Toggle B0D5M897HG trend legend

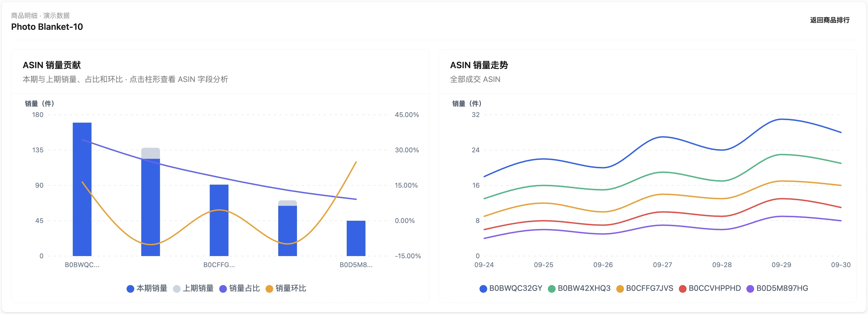(x=777, y=288)
